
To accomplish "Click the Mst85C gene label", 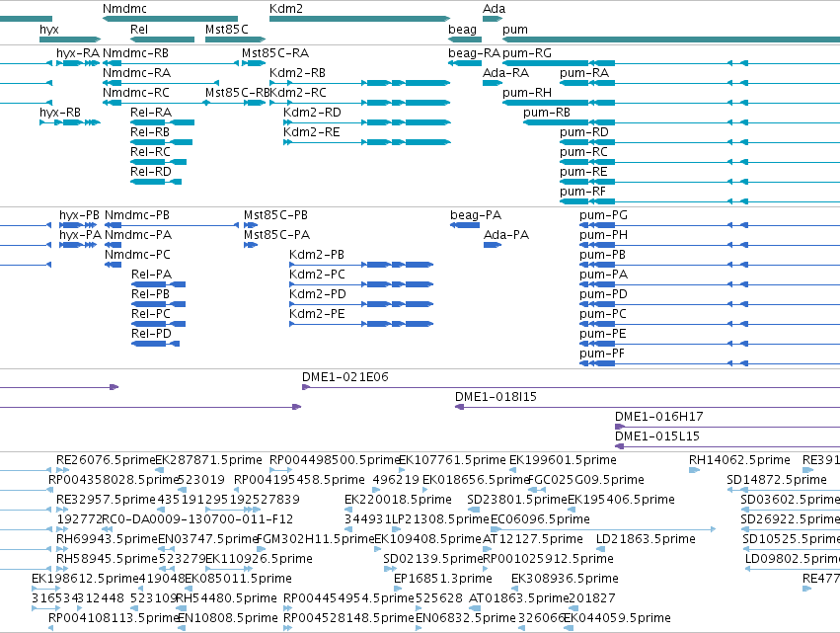I will [x=227, y=30].
